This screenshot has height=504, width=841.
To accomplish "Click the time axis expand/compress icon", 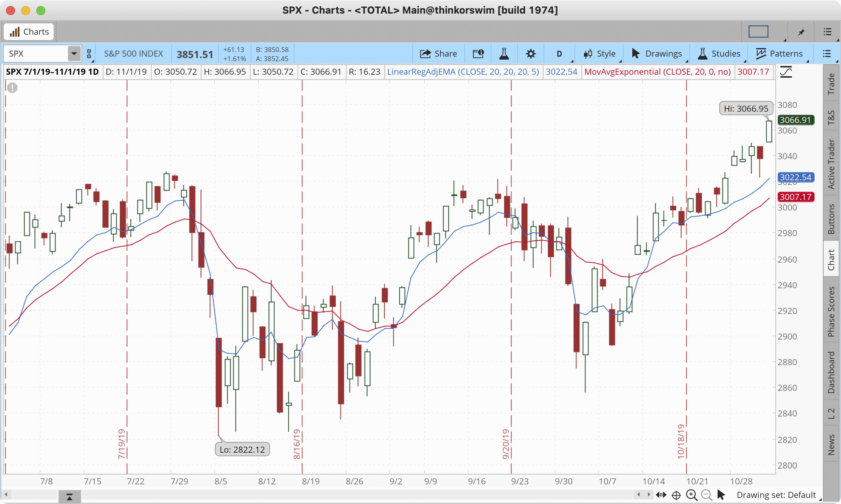I will 661,495.
